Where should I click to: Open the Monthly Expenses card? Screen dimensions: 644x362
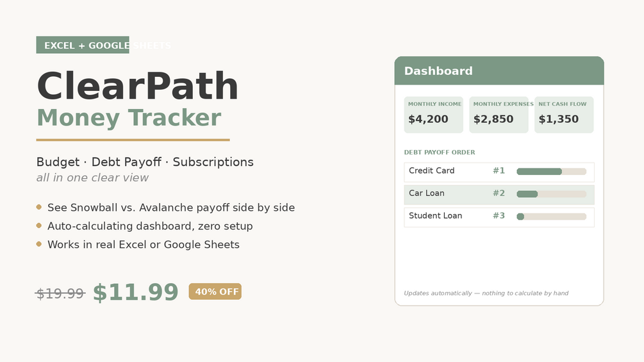499,115
